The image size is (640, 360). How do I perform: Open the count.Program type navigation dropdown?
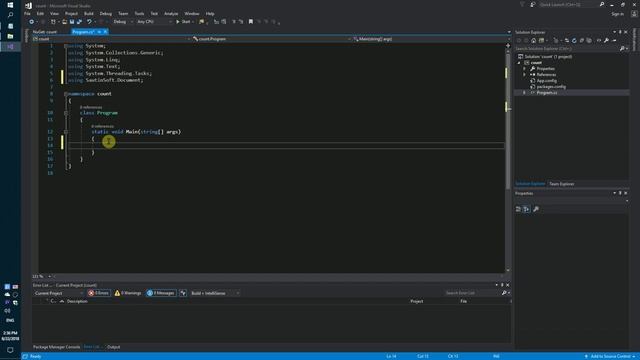(271, 39)
